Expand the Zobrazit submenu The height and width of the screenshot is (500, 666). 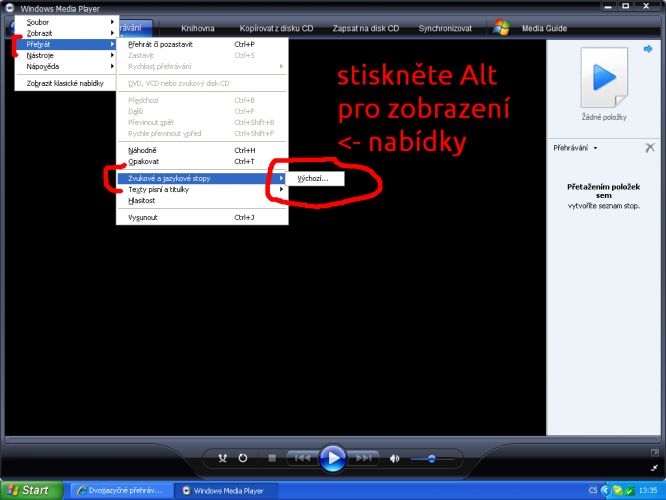pyautogui.click(x=65, y=33)
